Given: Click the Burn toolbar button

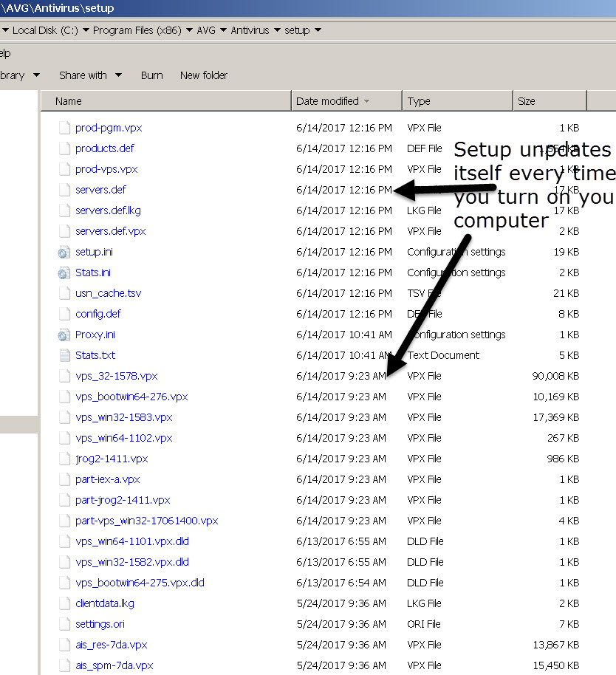Looking at the screenshot, I should click(152, 75).
